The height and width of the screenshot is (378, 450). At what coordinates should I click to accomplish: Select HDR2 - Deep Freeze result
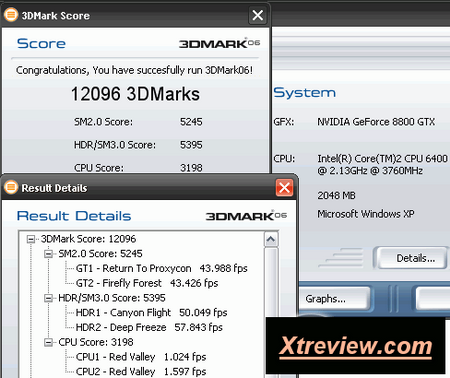pyautogui.click(x=149, y=327)
